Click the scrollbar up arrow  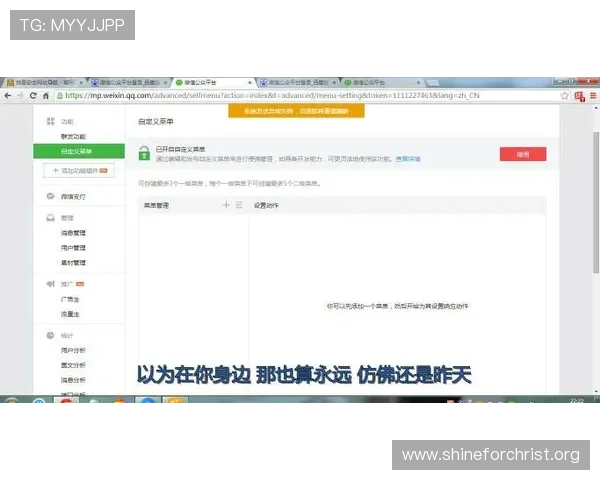pos(596,108)
